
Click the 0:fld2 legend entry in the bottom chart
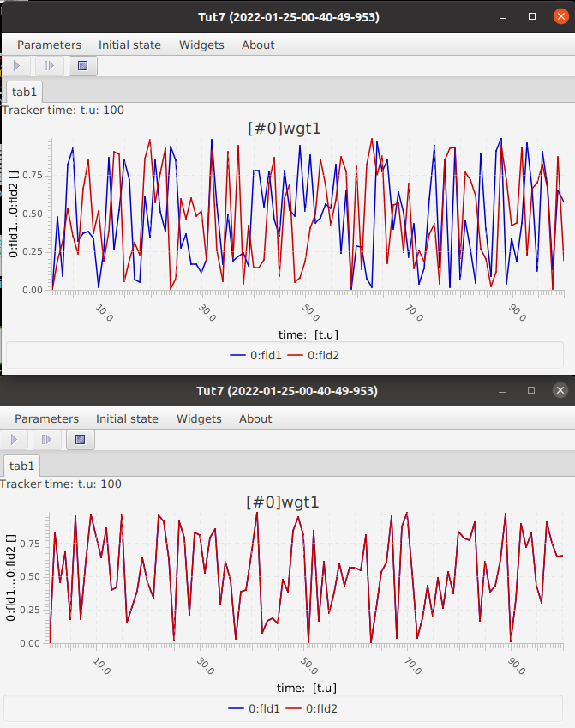pos(311,708)
